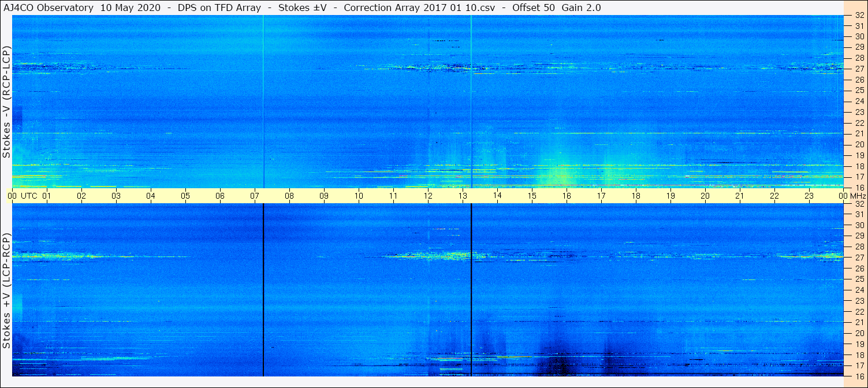Click 20 MHz label of lower Stokes +V panel
868x388 pixels.
[859, 333]
